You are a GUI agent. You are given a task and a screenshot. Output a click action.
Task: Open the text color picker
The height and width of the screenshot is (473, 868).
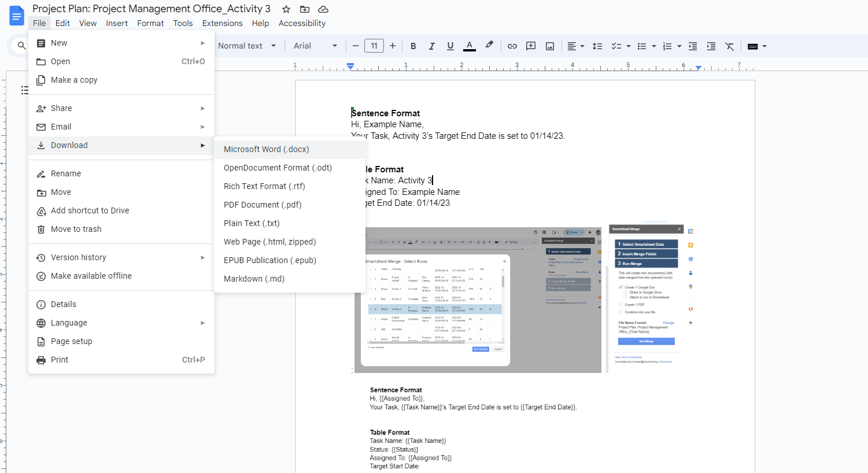pos(470,46)
